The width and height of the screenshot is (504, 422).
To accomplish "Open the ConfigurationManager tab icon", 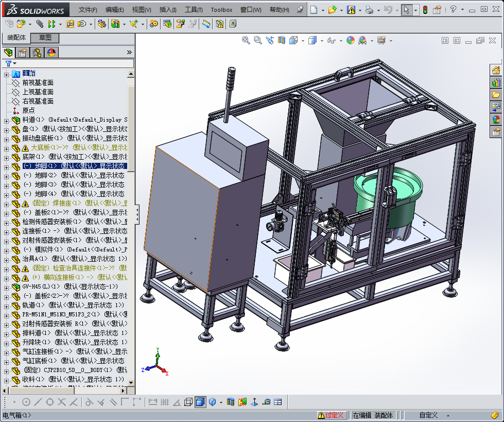I will click(37, 53).
